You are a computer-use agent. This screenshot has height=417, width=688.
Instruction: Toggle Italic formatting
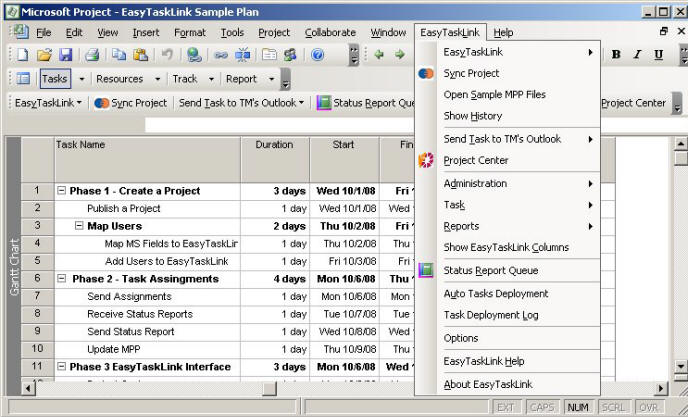pos(637,54)
